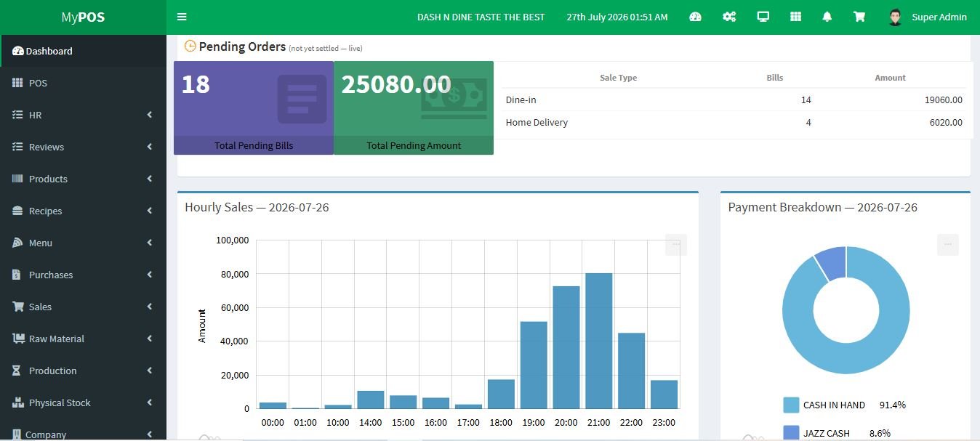The image size is (980, 441).
Task: Toggle the CASH IN HAND legend swatch
Action: [791, 405]
